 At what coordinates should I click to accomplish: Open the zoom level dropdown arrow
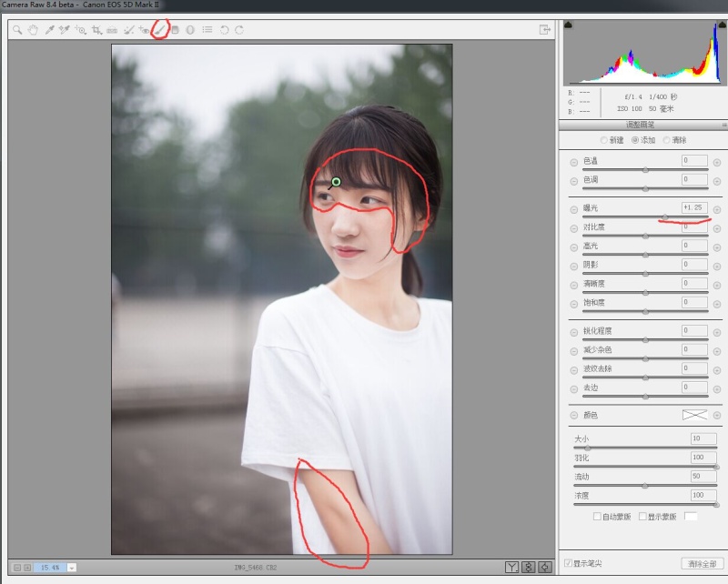72,568
